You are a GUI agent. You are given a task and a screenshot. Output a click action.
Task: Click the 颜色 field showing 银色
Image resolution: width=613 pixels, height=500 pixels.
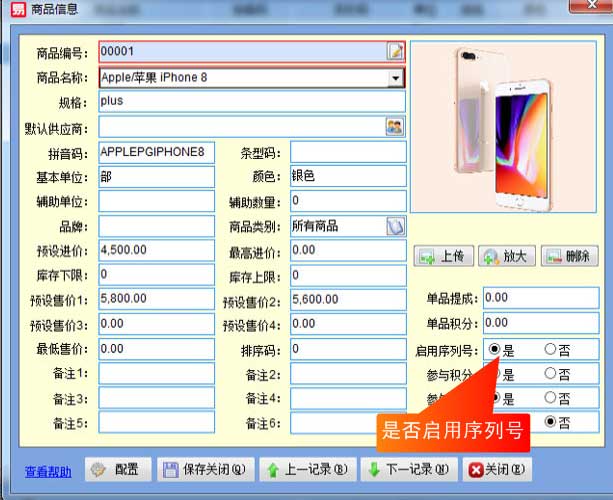[x=347, y=176]
